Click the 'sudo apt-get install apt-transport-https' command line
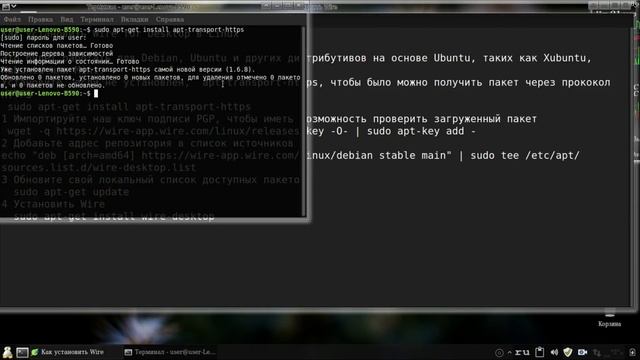Image resolution: width=640 pixels, height=360 pixels. (169, 30)
